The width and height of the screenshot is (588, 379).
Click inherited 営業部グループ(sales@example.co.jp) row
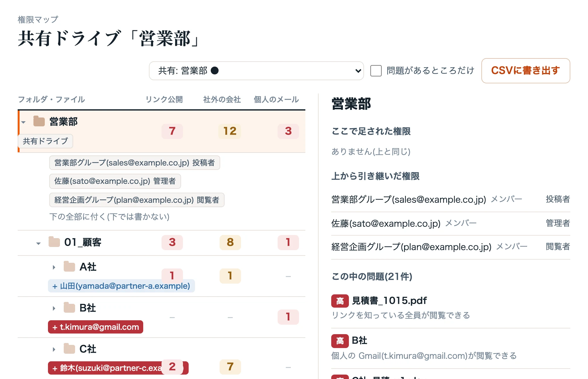(x=450, y=200)
